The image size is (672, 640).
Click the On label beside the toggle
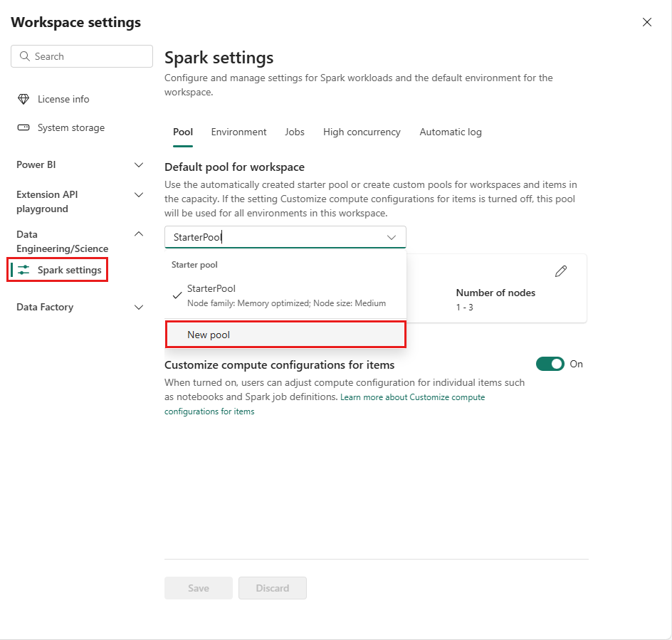[x=576, y=364]
